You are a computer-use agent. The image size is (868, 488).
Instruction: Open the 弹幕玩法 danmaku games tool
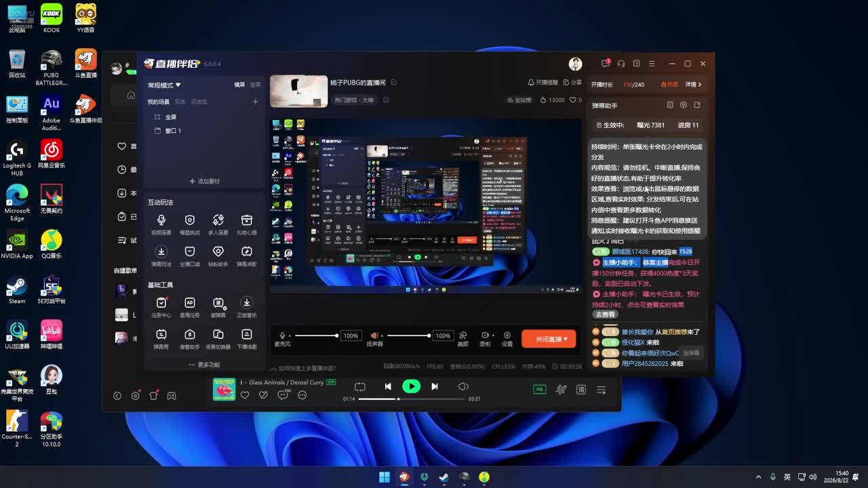point(161,256)
